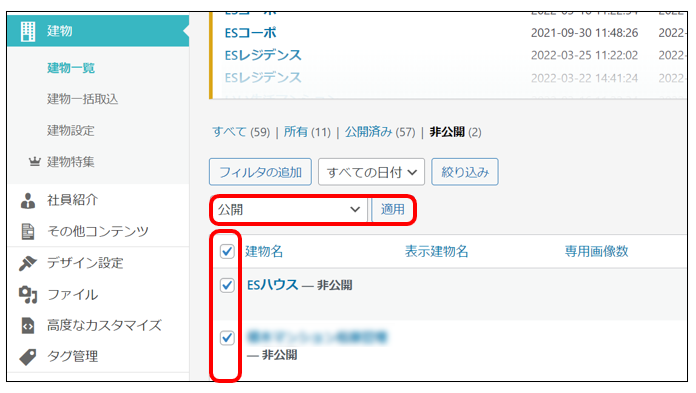Click the building icon beside 建物

pos(28,31)
